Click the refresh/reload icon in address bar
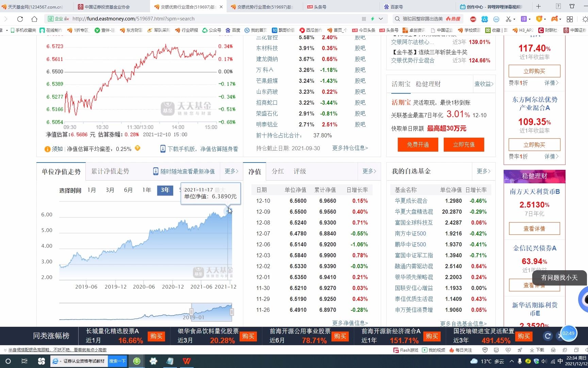This screenshot has height=368, width=588. (x=20, y=19)
